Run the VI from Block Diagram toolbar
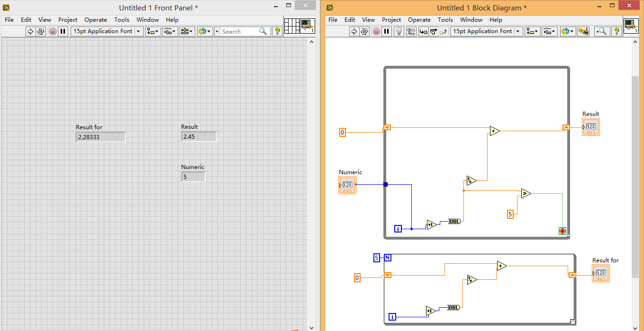The image size is (644, 331). click(354, 31)
